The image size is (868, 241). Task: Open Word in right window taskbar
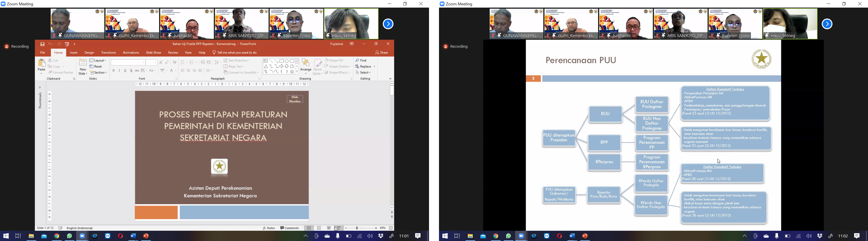(x=572, y=236)
